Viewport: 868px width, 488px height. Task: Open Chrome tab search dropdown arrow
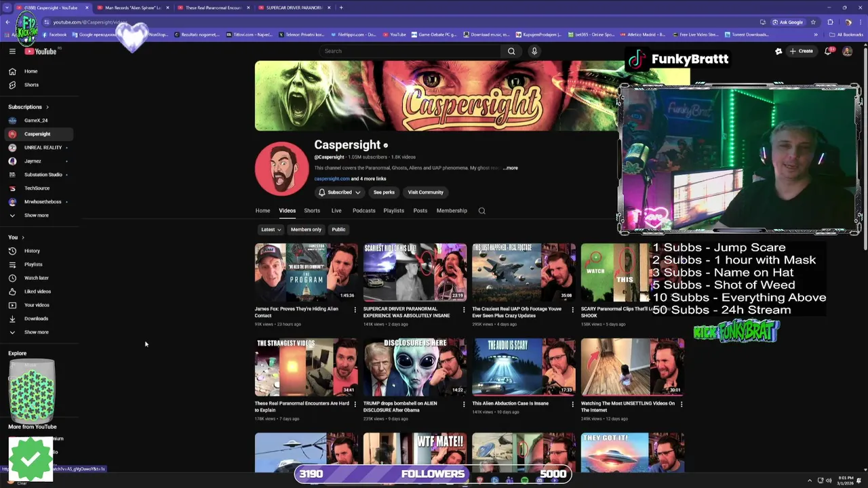point(7,7)
